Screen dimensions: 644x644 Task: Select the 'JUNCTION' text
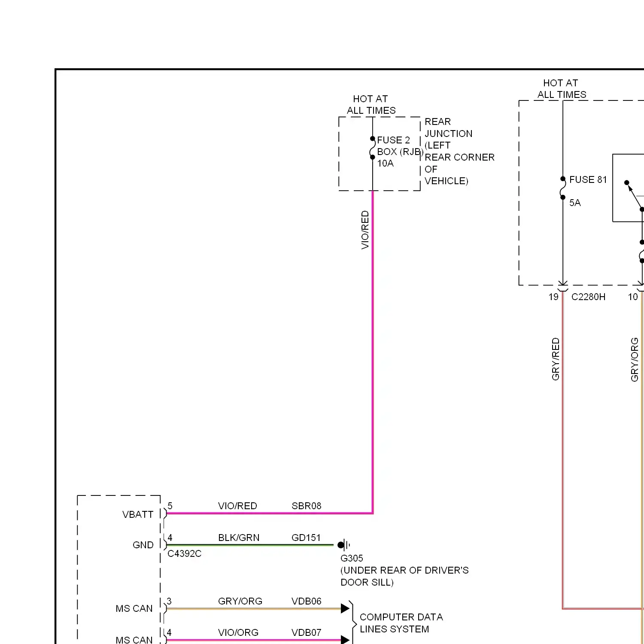tap(448, 134)
